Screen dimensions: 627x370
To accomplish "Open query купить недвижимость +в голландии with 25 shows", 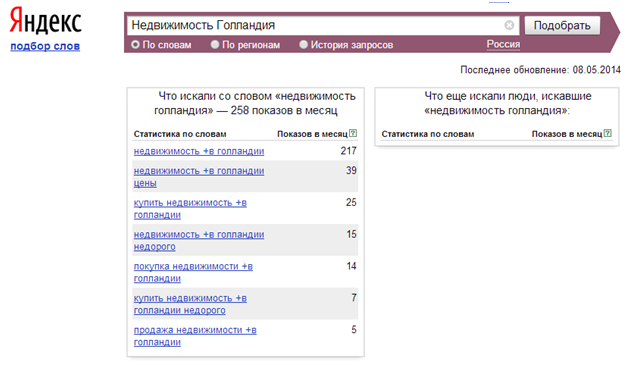I will pos(190,209).
